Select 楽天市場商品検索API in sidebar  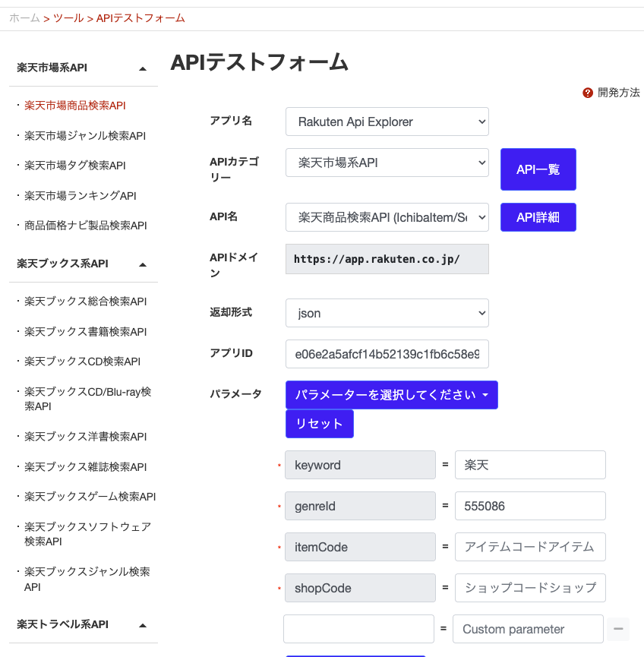(75, 106)
